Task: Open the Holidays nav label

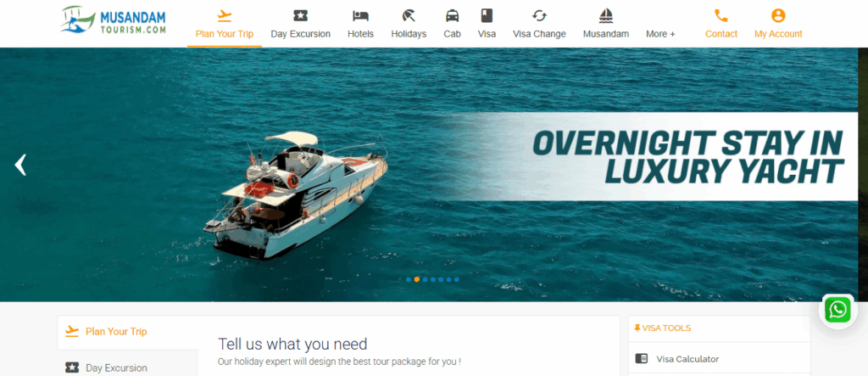Action: (409, 34)
